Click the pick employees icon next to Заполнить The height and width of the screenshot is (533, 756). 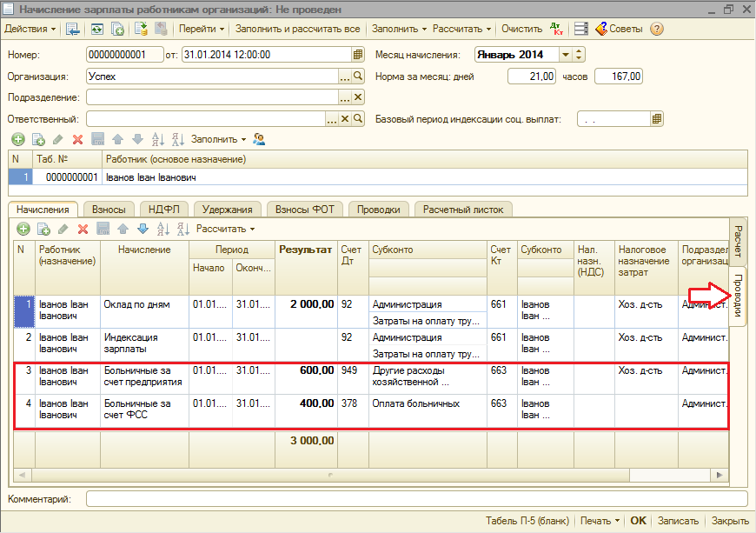point(259,139)
